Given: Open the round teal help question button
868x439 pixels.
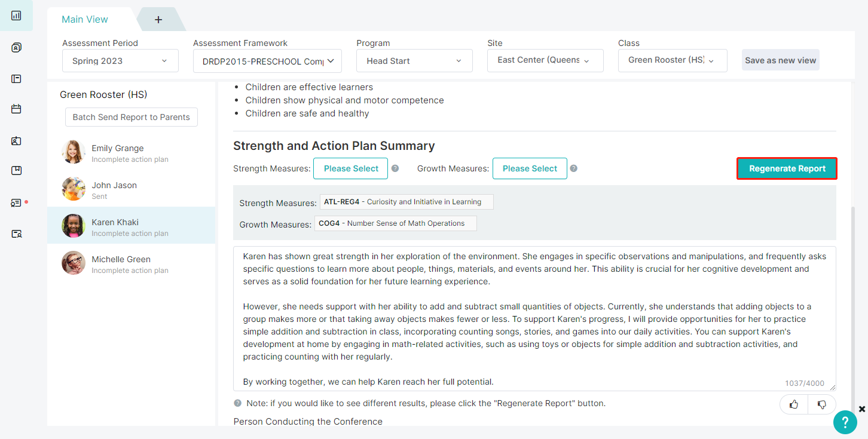Looking at the screenshot, I should point(845,422).
